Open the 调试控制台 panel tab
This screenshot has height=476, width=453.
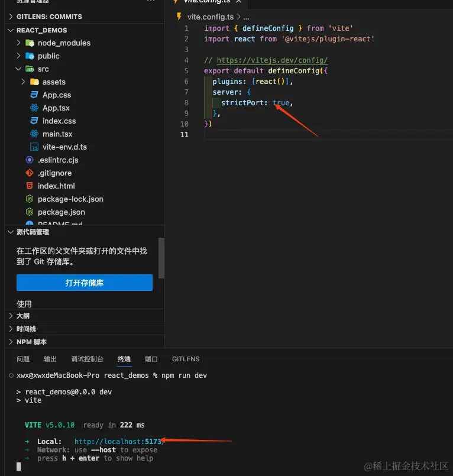[87, 359]
